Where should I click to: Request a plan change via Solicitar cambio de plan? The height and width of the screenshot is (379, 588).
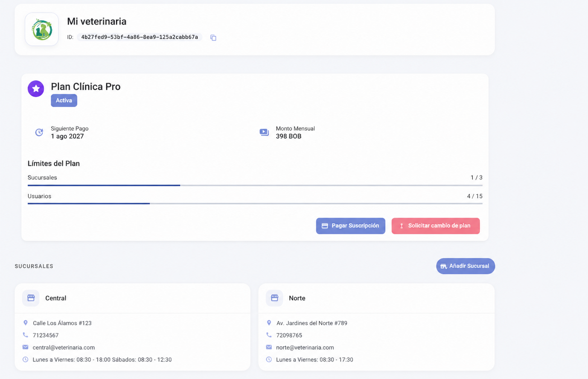point(436,226)
